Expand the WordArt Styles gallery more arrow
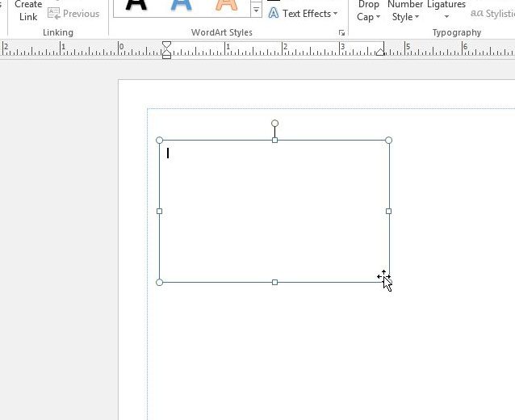 (256, 11)
